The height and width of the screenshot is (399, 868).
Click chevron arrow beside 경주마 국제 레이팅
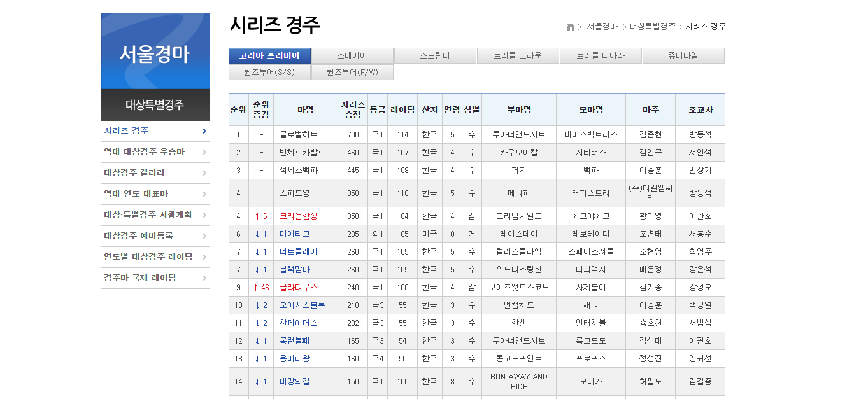[204, 278]
